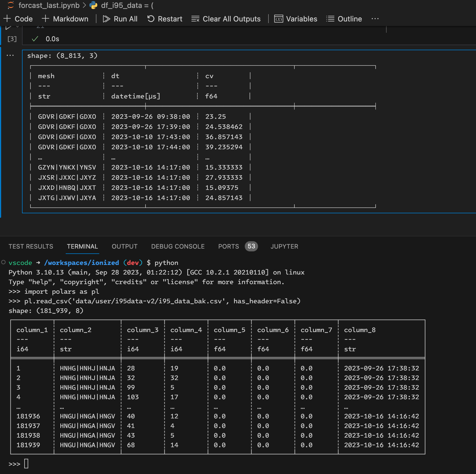Open more notebook actions with the toolbar ellipsis

coord(375,19)
